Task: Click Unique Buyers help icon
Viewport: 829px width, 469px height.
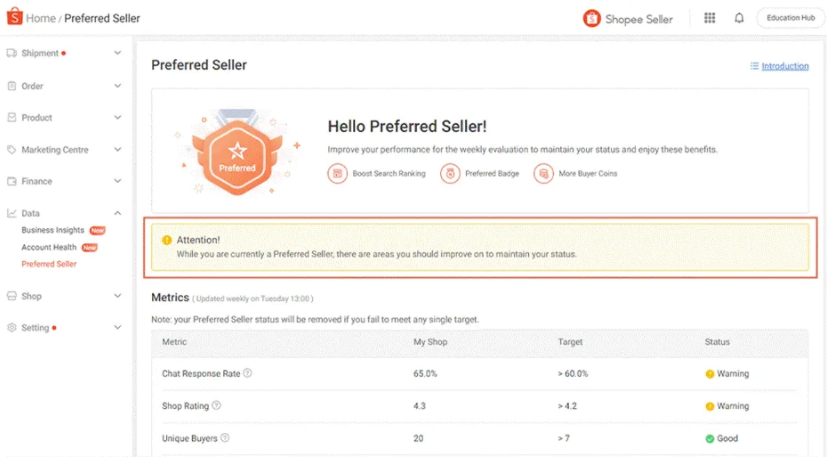Action: [225, 438]
